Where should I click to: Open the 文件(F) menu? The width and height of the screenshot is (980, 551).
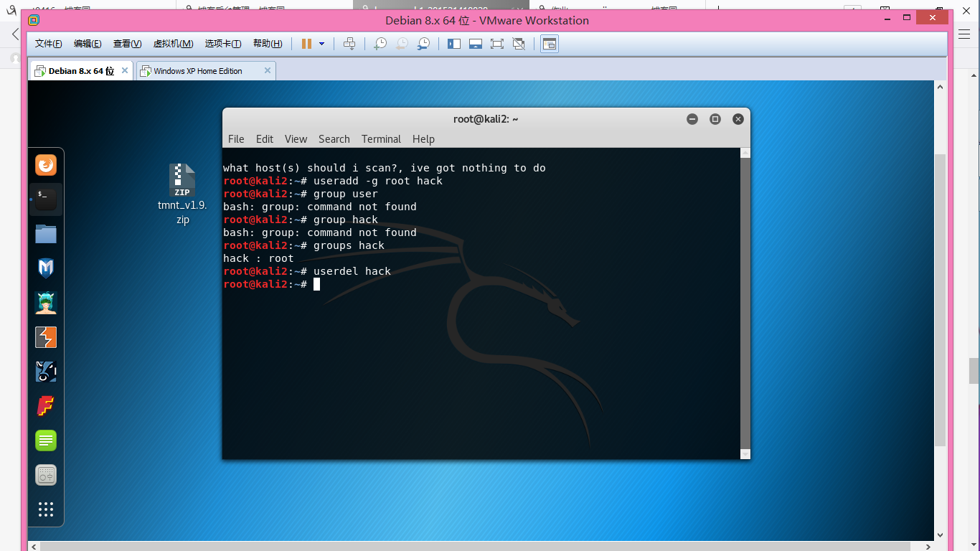(49, 44)
